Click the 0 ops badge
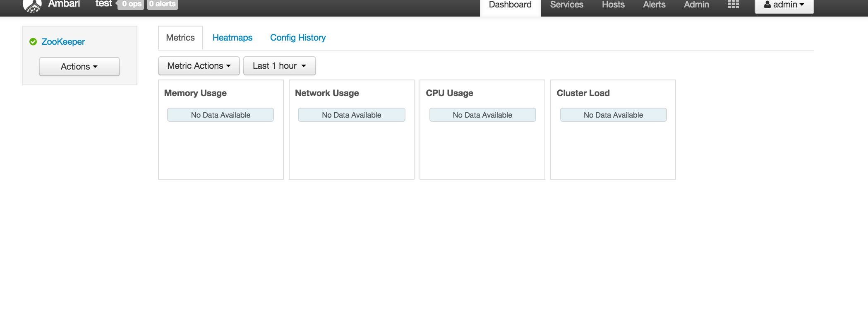868x333 pixels. pyautogui.click(x=130, y=4)
